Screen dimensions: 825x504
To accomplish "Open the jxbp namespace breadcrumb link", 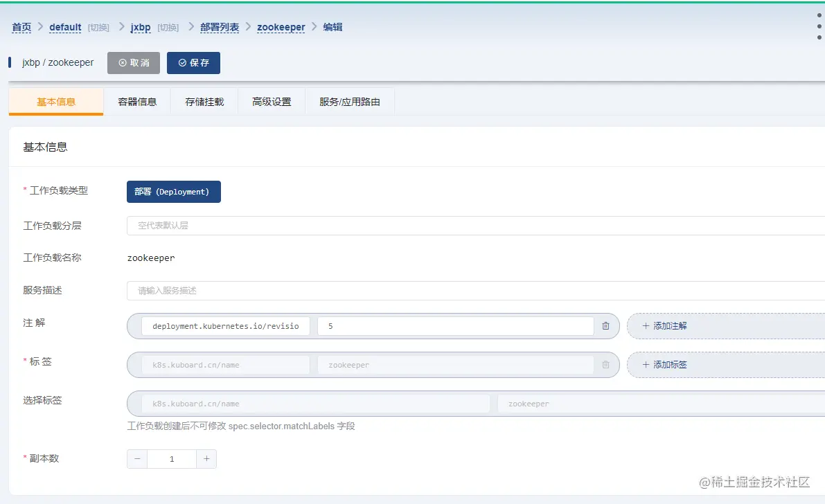I will [141, 27].
